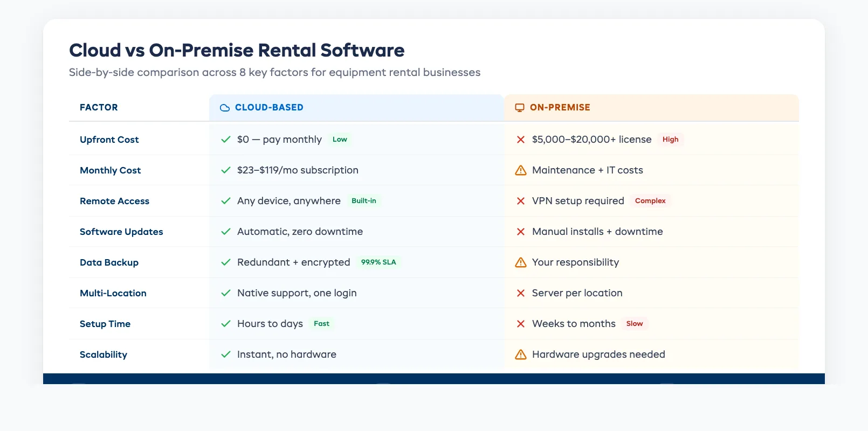Click 'Your responsibility' text
The width and height of the screenshot is (868, 431).
tap(576, 262)
